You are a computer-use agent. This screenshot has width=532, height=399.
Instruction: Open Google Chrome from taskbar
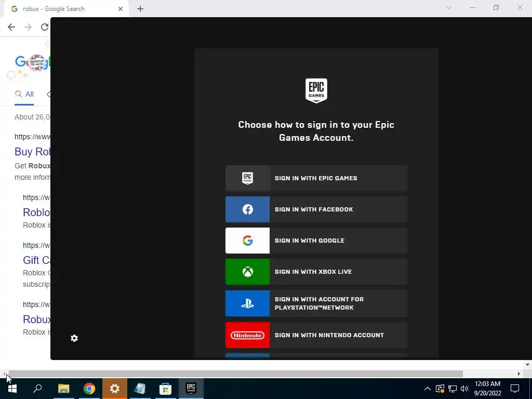click(89, 389)
